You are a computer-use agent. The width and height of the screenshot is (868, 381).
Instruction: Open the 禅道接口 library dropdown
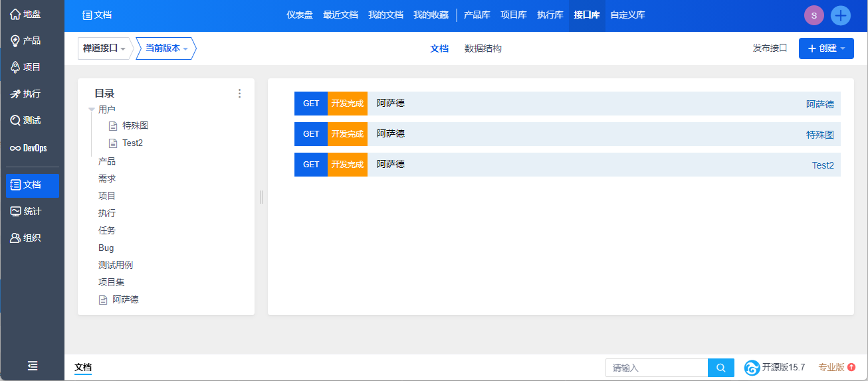click(x=104, y=48)
